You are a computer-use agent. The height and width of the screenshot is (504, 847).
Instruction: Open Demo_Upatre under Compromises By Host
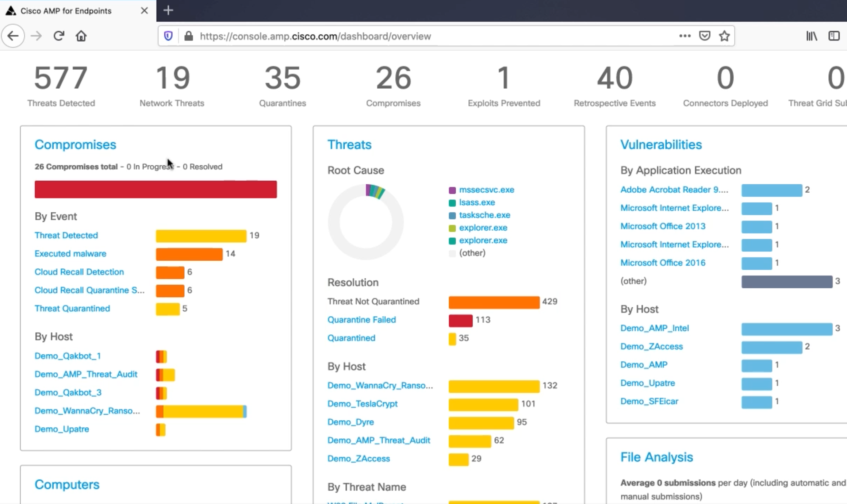coord(62,429)
